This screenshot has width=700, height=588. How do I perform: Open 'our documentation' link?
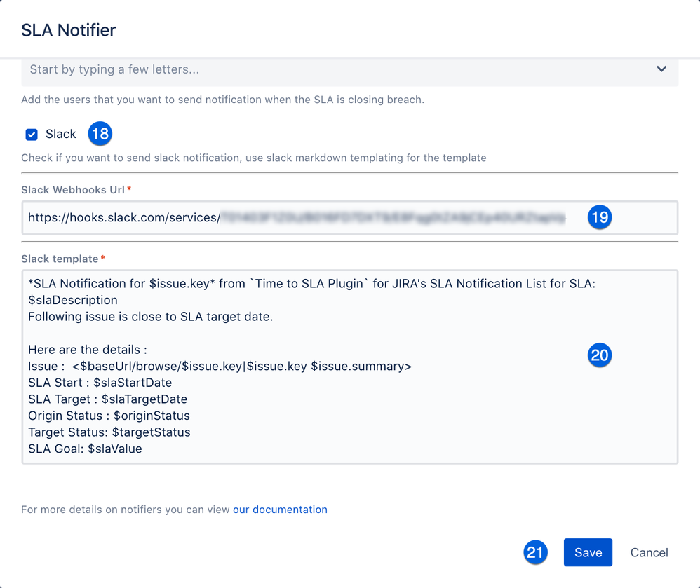280,510
